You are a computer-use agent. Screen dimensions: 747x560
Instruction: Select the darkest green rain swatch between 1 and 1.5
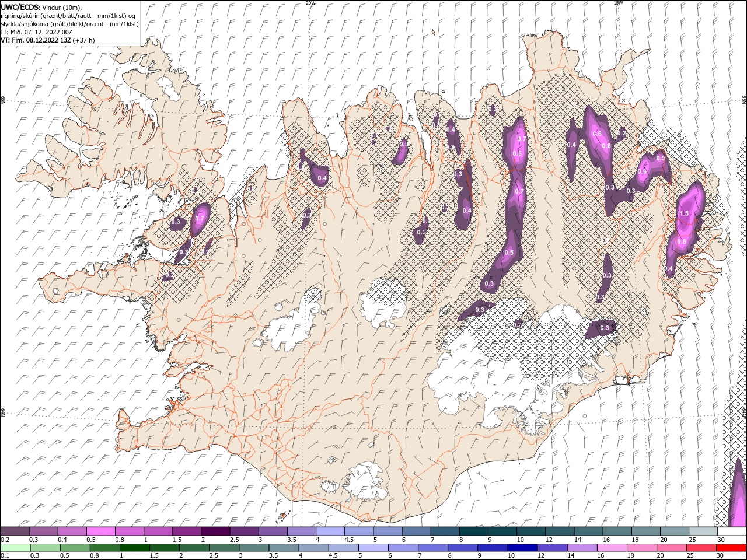pyautogui.click(x=135, y=548)
